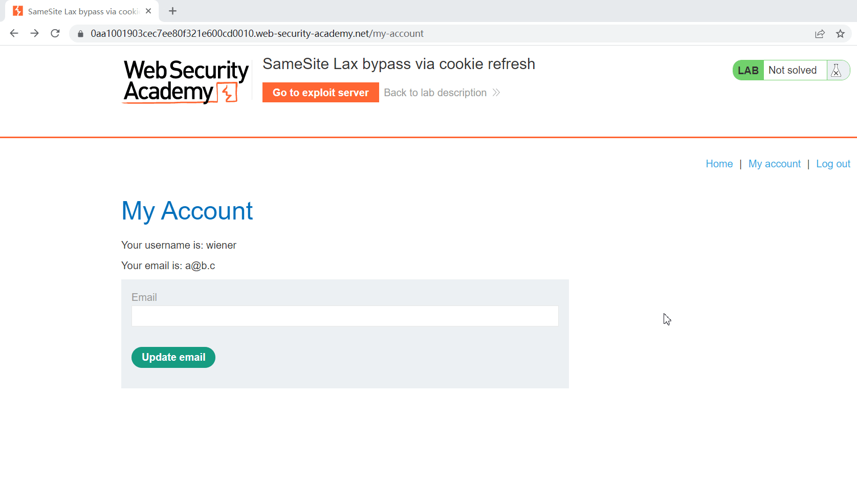Screen dimensions: 857x504
Task: Click the share page icon
Action: point(820,34)
